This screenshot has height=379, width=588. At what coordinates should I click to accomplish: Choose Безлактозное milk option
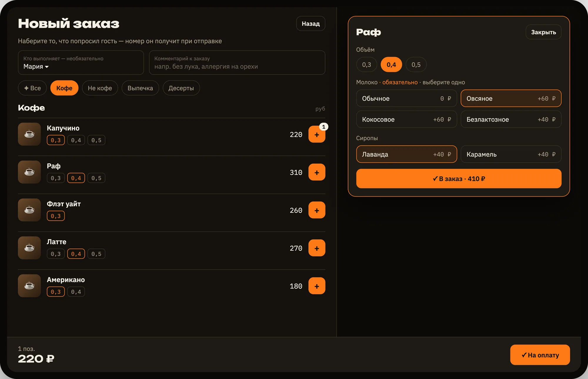[x=511, y=119]
